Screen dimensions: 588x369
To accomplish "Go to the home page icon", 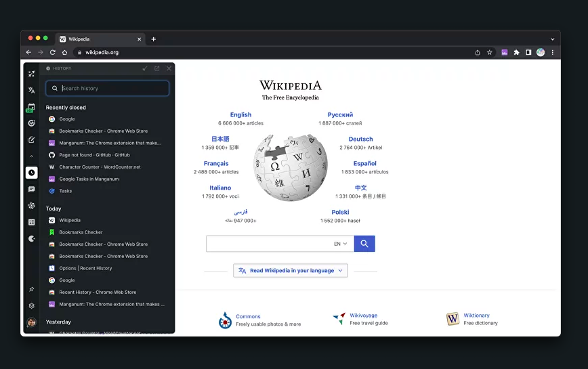I will point(64,52).
